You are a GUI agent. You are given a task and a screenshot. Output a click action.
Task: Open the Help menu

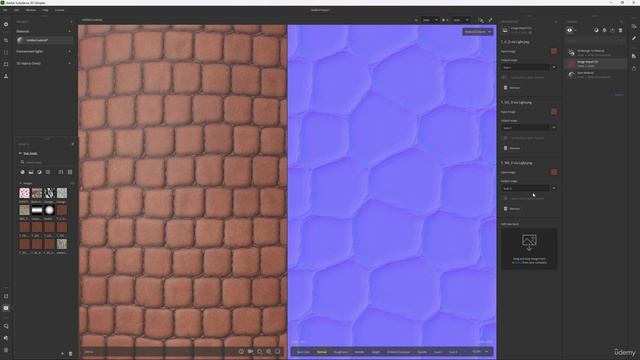tap(45, 10)
